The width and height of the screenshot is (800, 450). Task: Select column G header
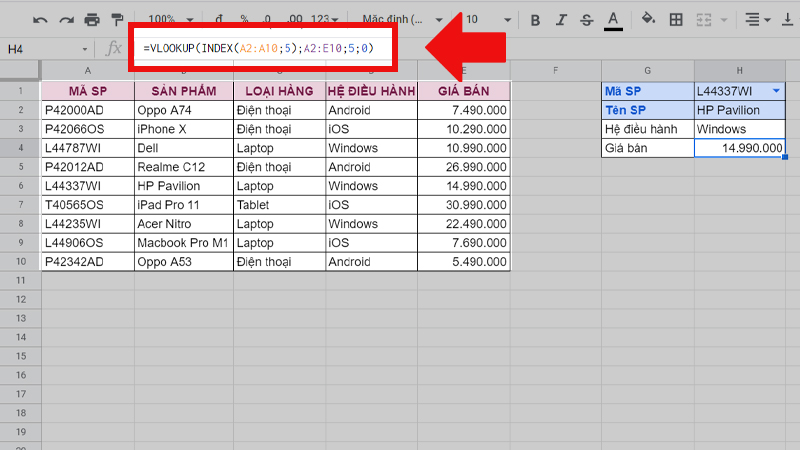pyautogui.click(x=647, y=70)
